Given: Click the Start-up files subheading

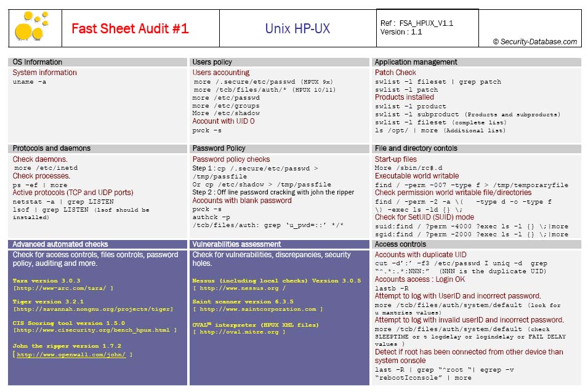Looking at the screenshot, I should (x=396, y=159).
